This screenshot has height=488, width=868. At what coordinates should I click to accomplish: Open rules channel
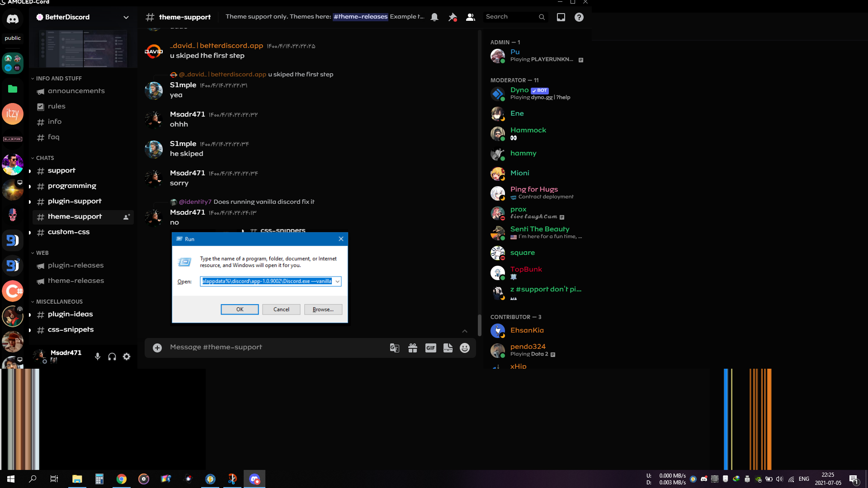(83, 107)
